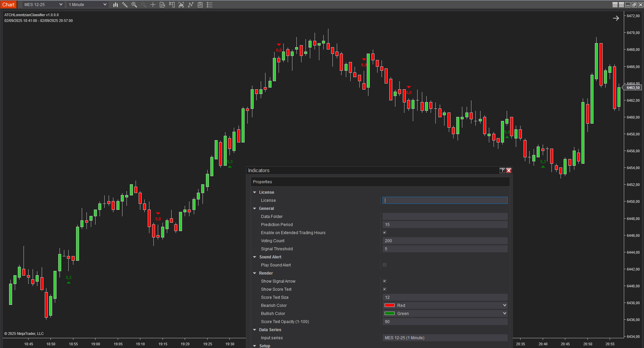This screenshot has height=348, width=644.
Task: Uncheck the Show Signal Arrow checkbox
Action: click(x=385, y=281)
